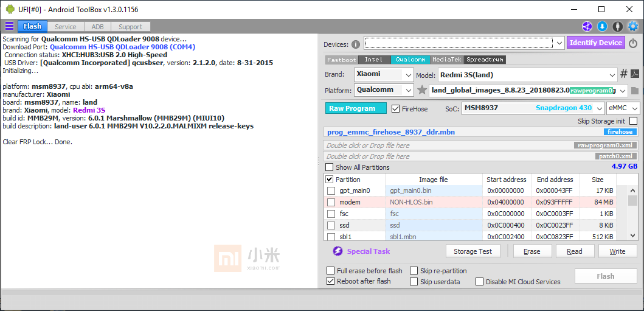
Task: Click the Write button
Action: pos(617,251)
